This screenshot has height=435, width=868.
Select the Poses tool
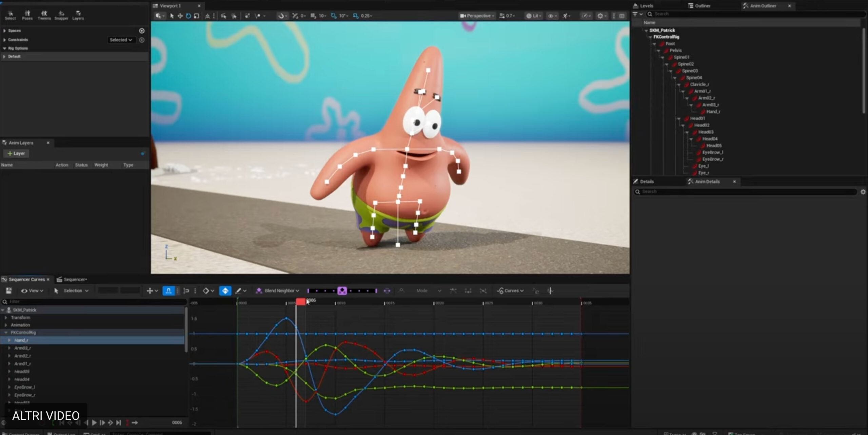click(27, 15)
